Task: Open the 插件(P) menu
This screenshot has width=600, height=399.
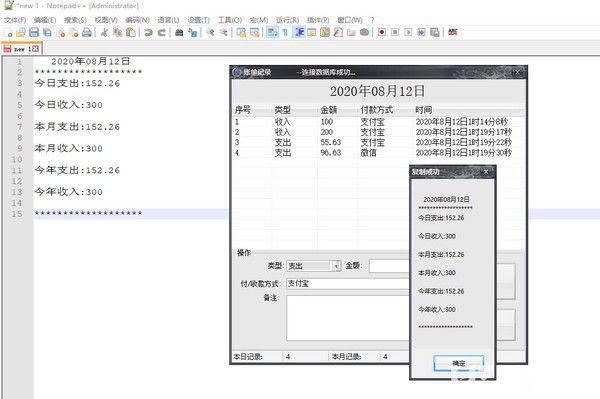Action: tap(318, 20)
